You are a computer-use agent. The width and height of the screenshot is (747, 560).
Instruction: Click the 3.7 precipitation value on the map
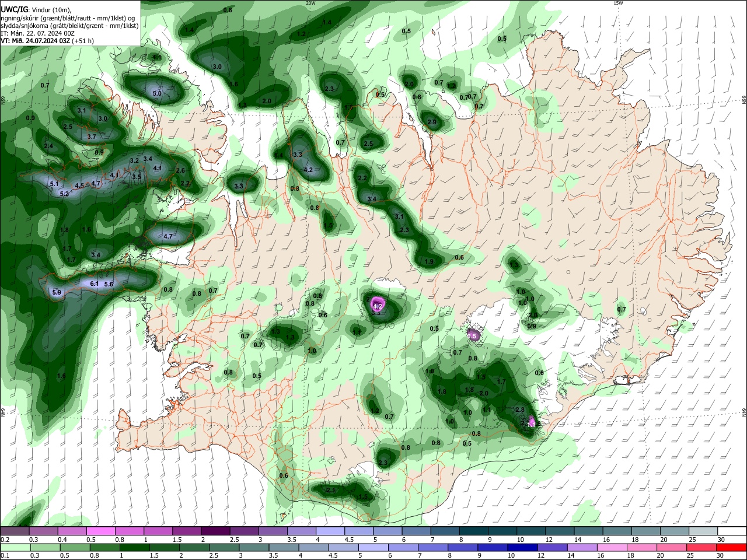point(92,136)
